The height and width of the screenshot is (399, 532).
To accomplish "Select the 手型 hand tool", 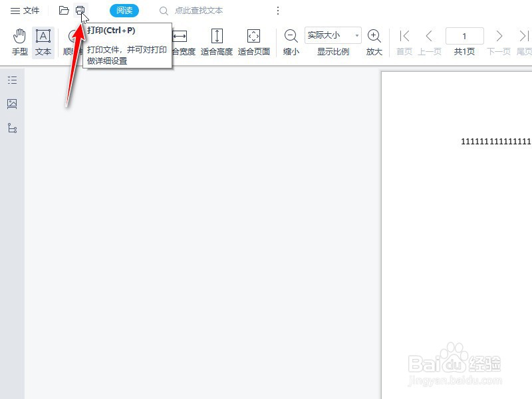I will (x=20, y=43).
